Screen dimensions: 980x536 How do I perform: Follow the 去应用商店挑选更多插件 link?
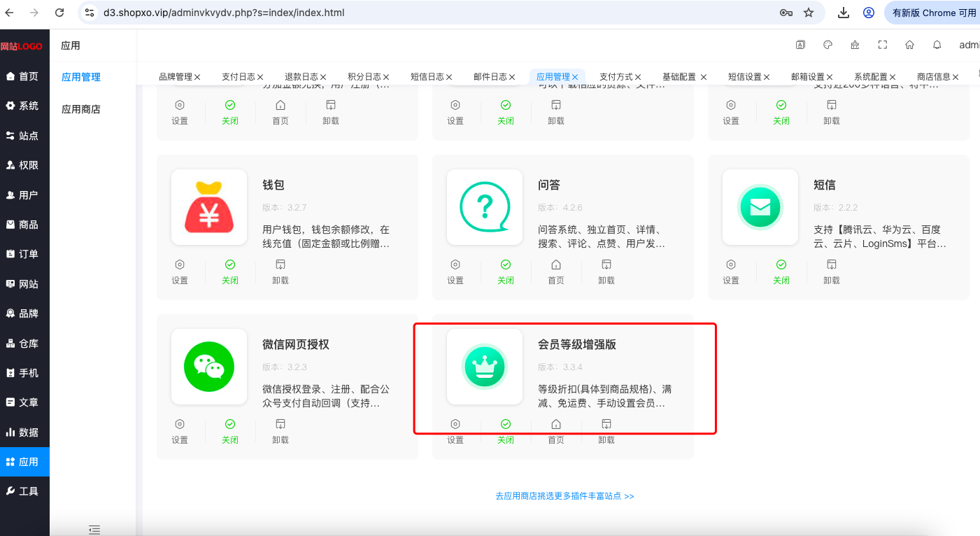[564, 496]
